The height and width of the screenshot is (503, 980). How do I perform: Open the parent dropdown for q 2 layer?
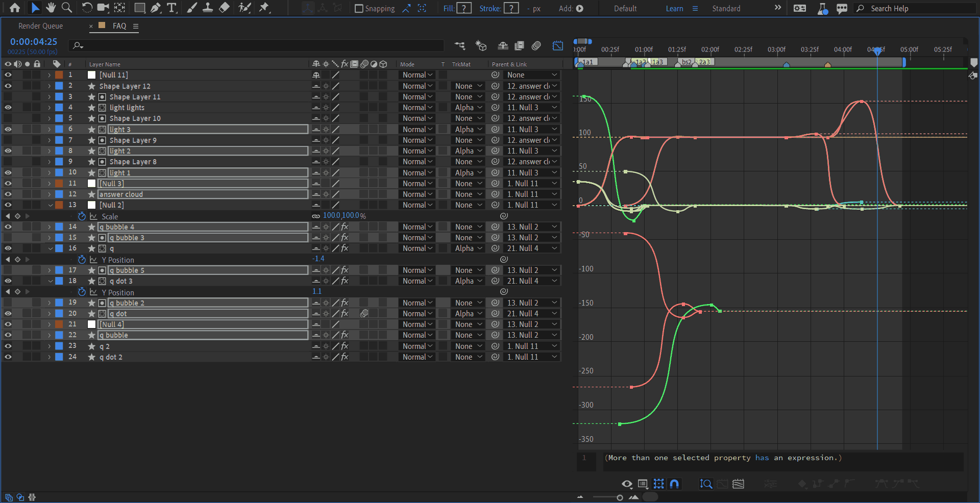point(532,346)
